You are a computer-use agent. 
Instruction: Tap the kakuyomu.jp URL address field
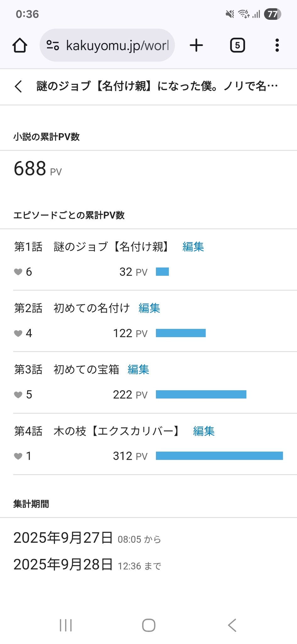[x=117, y=46]
